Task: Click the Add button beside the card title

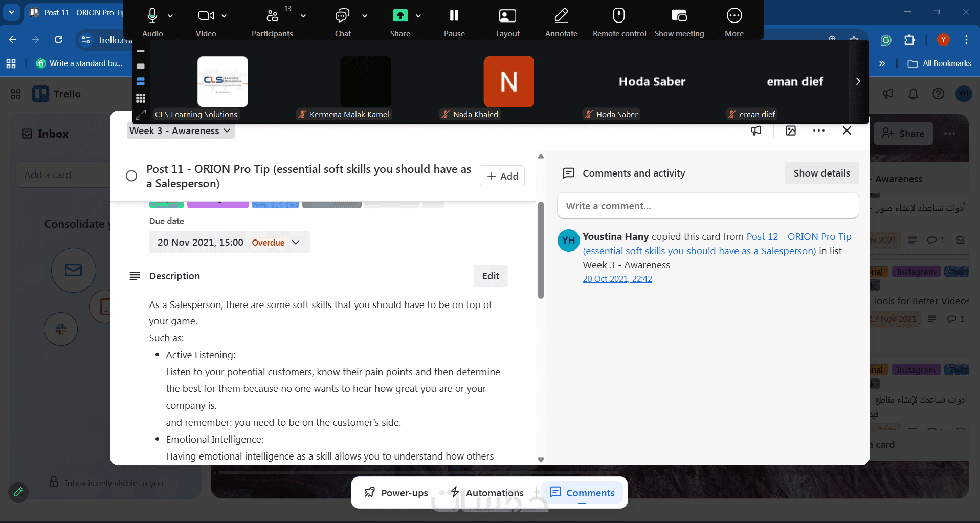Action: pyautogui.click(x=502, y=176)
